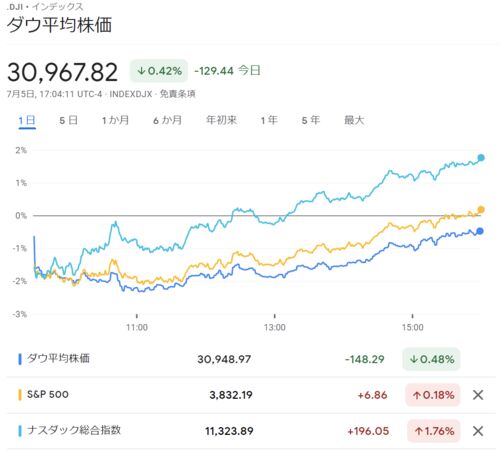Image resolution: width=500 pixels, height=451 pixels.
Task: Open the 免責条項 disclaimer link
Action: tap(177, 94)
